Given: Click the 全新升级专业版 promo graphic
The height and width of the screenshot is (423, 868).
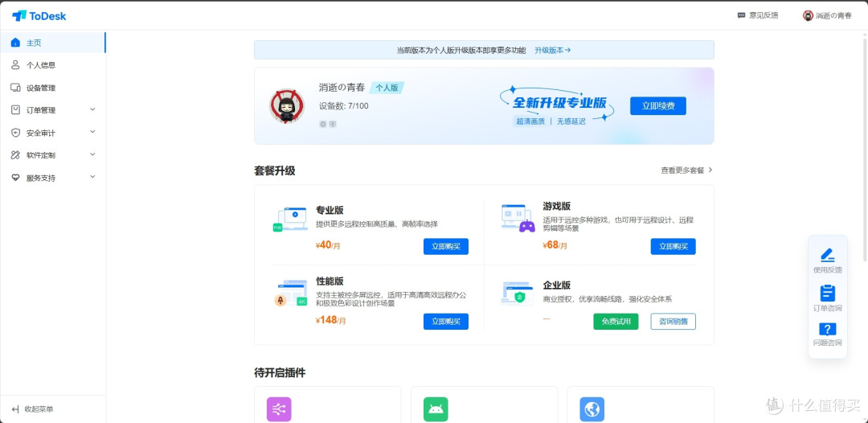Looking at the screenshot, I should pyautogui.click(x=559, y=106).
